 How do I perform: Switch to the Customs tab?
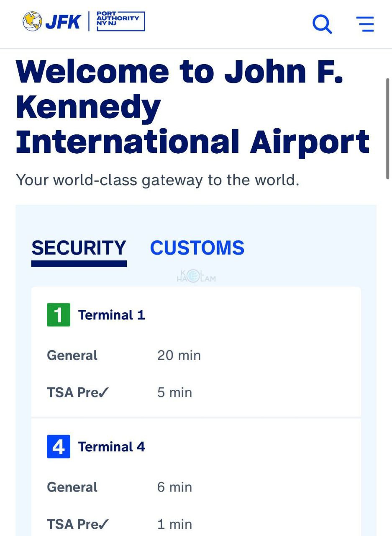[x=197, y=248]
